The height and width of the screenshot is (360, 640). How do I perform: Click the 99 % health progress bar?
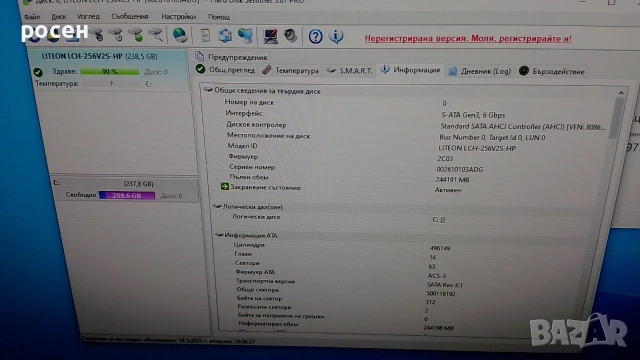(x=109, y=71)
